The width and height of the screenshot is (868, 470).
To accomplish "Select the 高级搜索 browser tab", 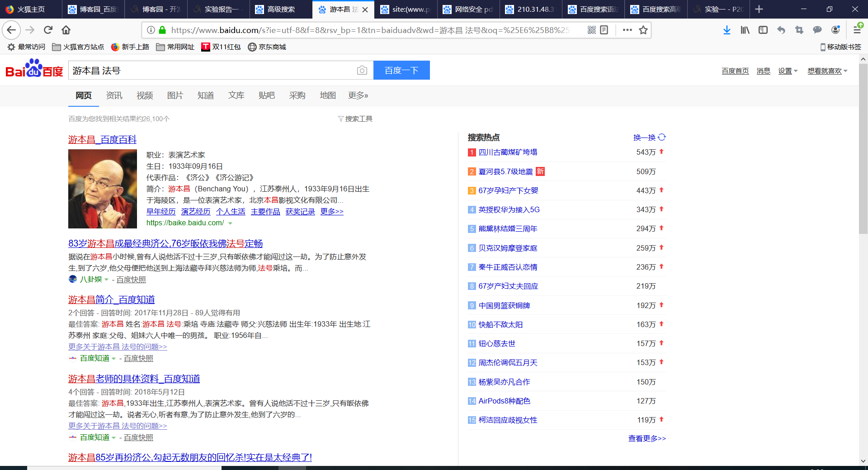I will click(281, 9).
